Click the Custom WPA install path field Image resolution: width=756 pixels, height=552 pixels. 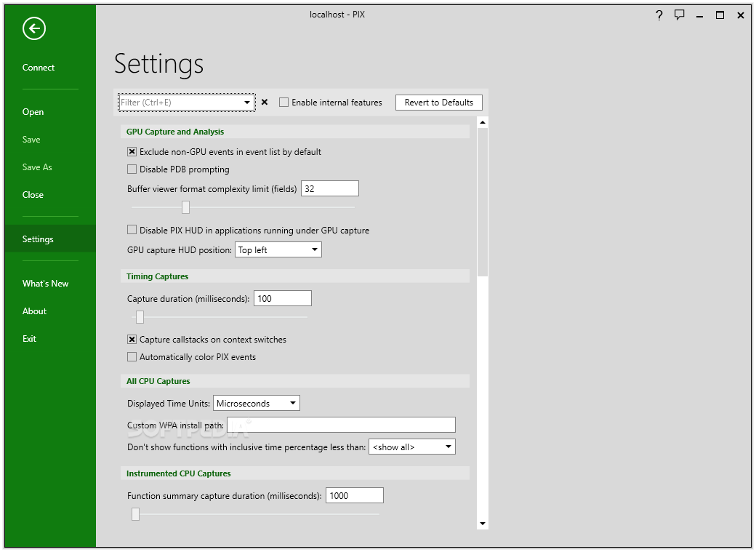[341, 425]
